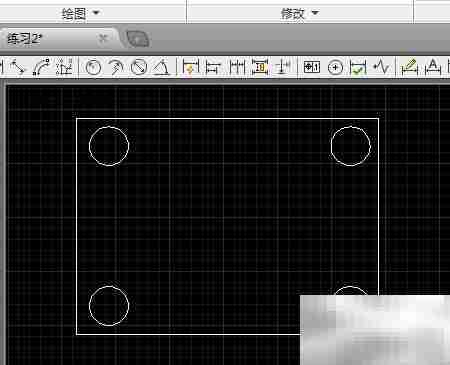This screenshot has height=365, width=450.
Task: Open the geometric Tolerance tool
Action: tap(312, 67)
